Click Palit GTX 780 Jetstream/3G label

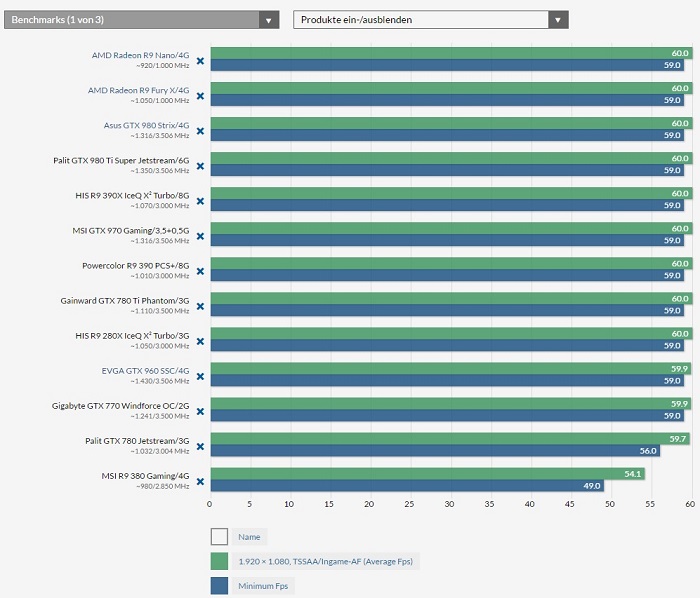(137, 441)
